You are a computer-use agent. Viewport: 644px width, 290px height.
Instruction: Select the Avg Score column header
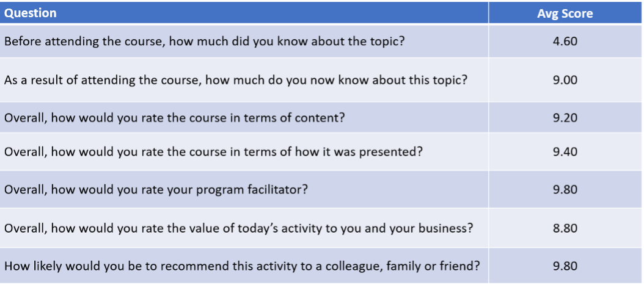(565, 13)
